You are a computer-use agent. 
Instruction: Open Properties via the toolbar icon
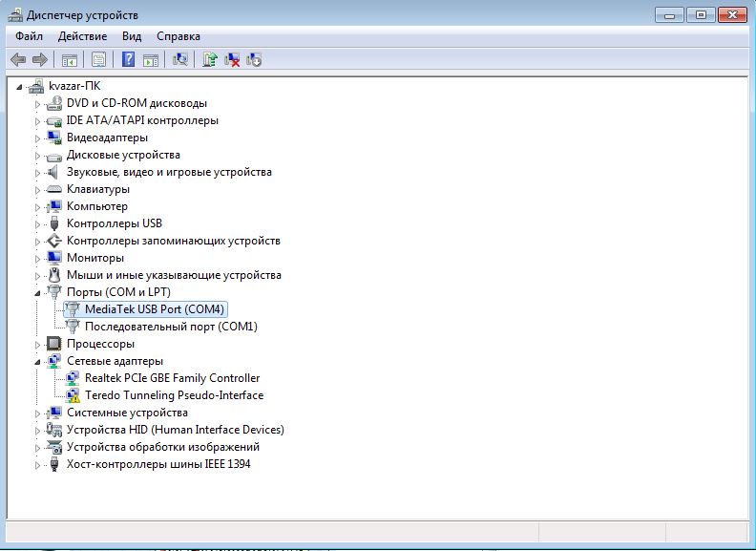[98, 59]
